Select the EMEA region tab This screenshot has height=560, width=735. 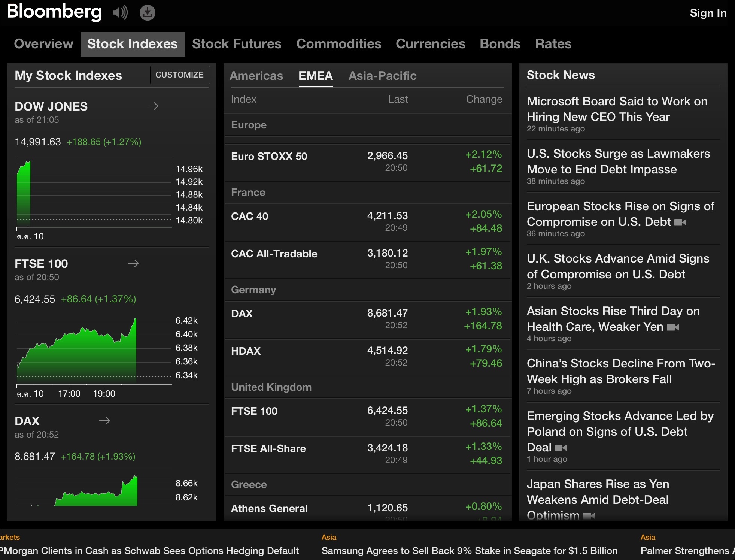(316, 76)
